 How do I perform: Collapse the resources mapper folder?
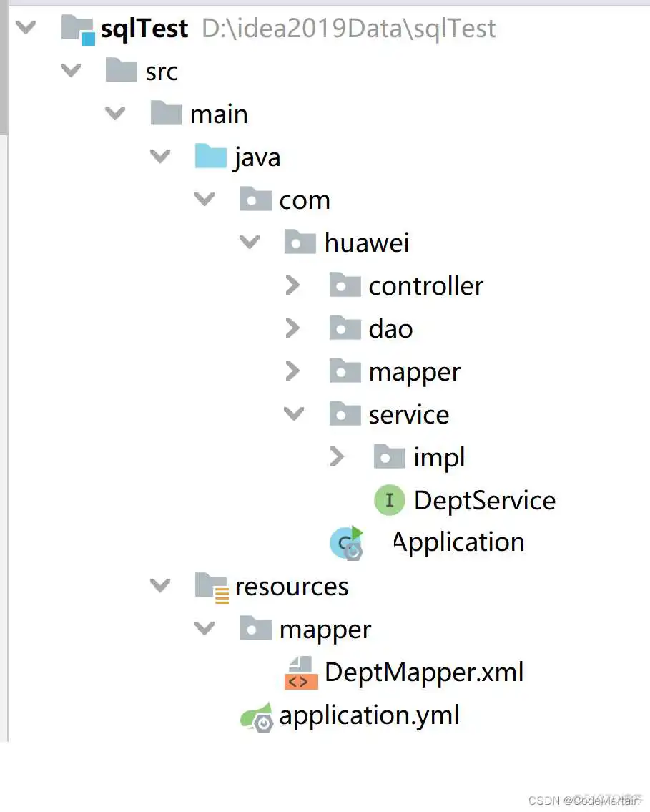[205, 629]
